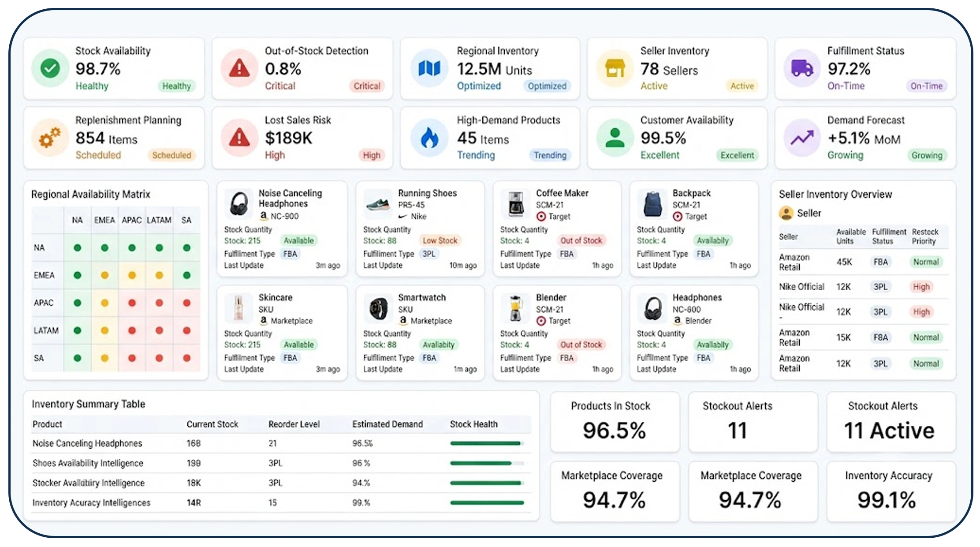Click the blue map icon for Regional Inventory
Image resolution: width=980 pixels, height=547 pixels.
pos(429,68)
